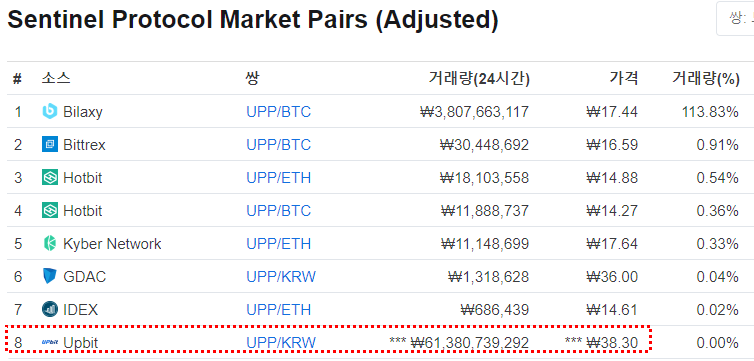The height and width of the screenshot is (361, 754).
Task: Click the IDEX exchange logo icon
Action: coord(50,309)
